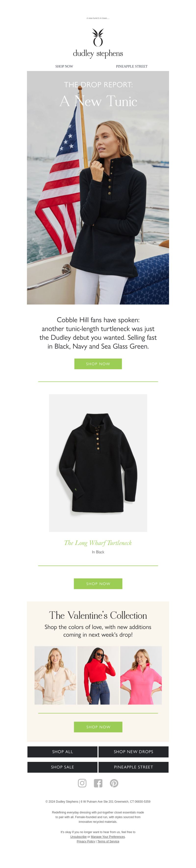Select the SHOP SALE footer button
This screenshot has width=196, height=868.
click(x=62, y=767)
